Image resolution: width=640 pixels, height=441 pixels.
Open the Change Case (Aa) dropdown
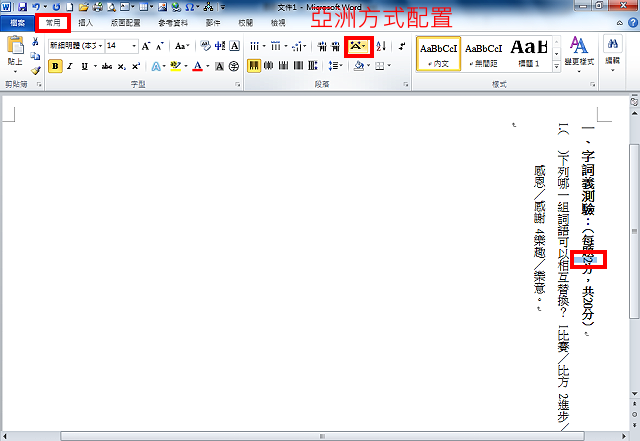(x=182, y=46)
